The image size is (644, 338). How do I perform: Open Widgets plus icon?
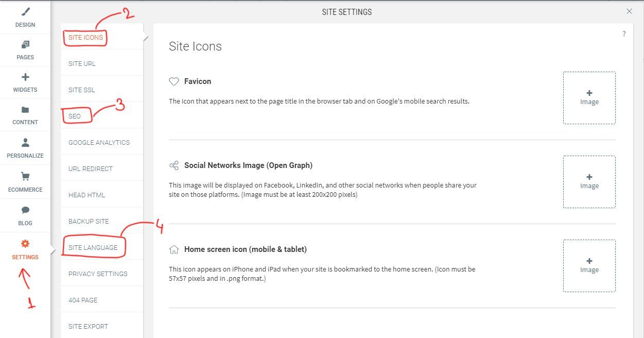pyautogui.click(x=25, y=77)
